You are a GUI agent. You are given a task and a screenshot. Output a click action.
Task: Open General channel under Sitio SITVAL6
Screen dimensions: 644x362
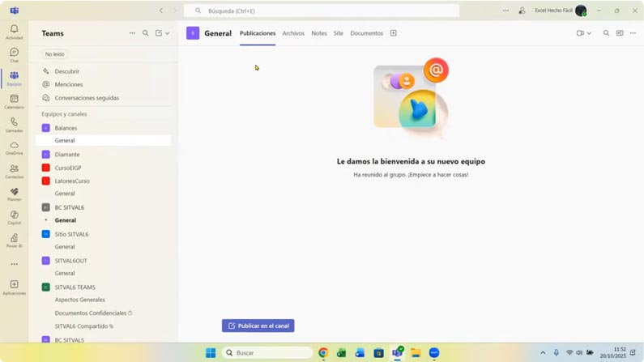coord(65,247)
